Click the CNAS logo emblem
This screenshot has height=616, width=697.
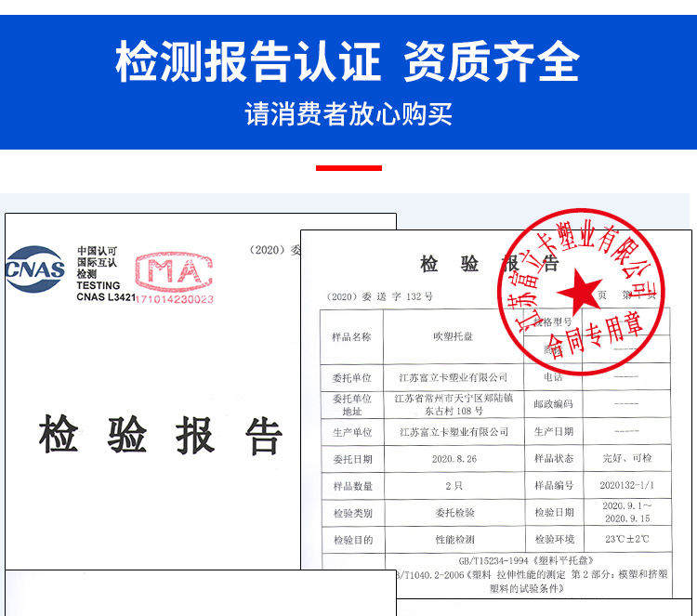click(35, 269)
